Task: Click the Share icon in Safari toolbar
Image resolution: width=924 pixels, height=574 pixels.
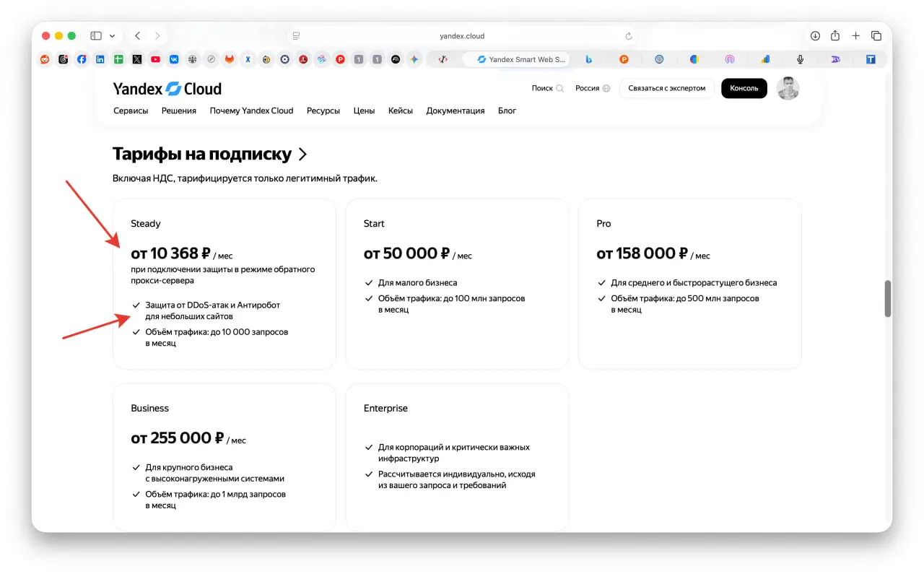Action: (x=835, y=35)
